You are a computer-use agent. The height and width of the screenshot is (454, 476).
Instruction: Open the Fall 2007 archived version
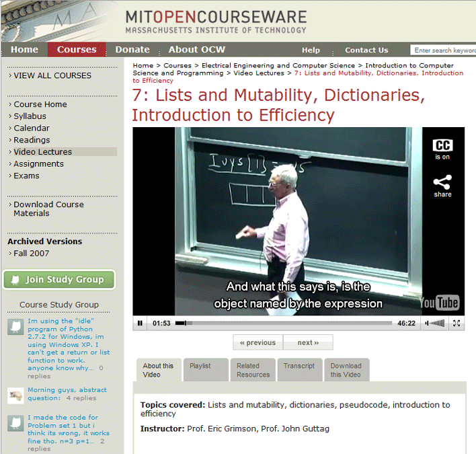(31, 253)
